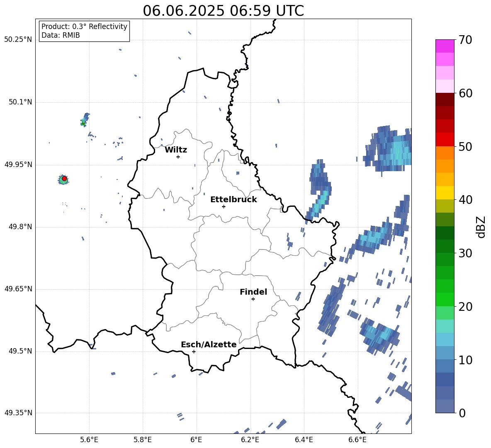Screen dimensions: 491x448
Task: Click the Product: 0.3° Reflectivity text
Action: click(x=84, y=26)
